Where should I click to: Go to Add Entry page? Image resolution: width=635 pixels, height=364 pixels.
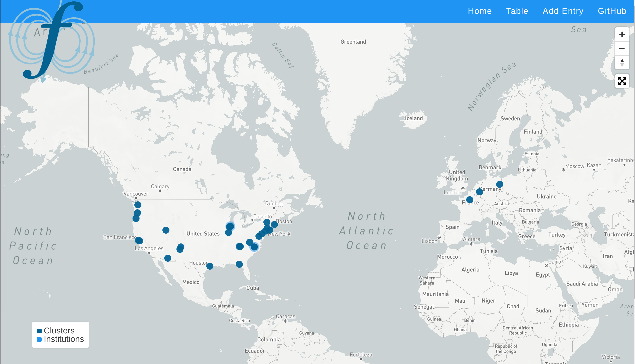563,11
